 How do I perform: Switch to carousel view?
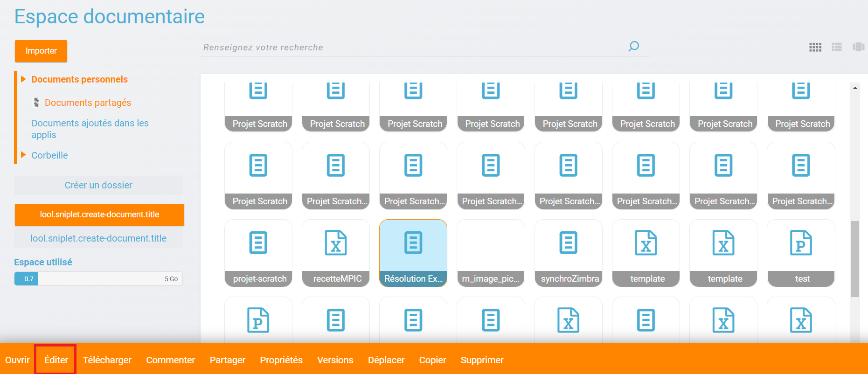pyautogui.click(x=858, y=47)
